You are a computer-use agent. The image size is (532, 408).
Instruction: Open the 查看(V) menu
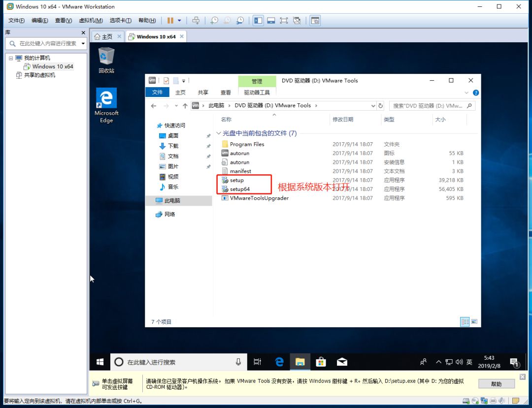64,20
